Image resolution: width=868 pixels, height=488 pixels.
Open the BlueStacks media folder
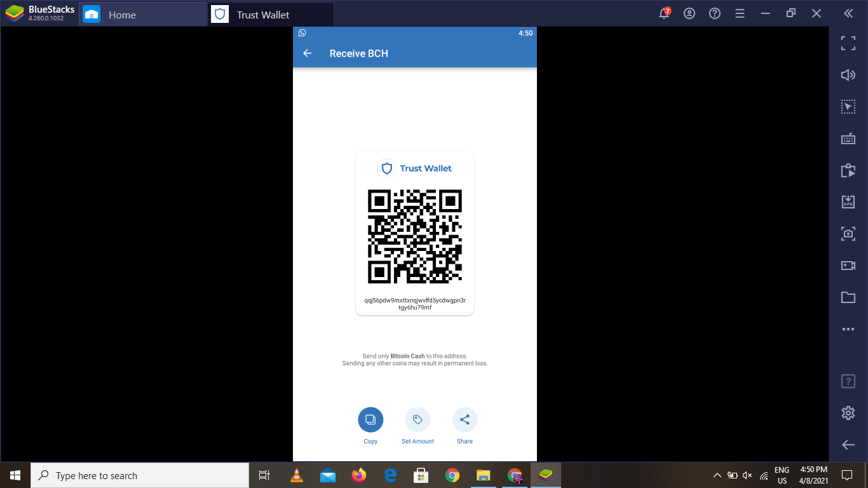[x=848, y=297]
